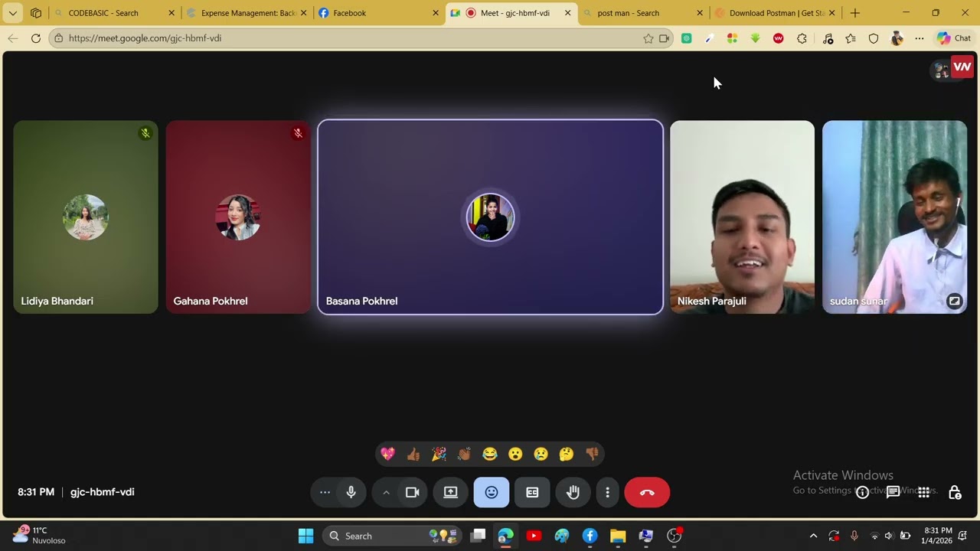980x551 pixels.
Task: Open the browser essentials shield icon
Action: (x=874, y=38)
